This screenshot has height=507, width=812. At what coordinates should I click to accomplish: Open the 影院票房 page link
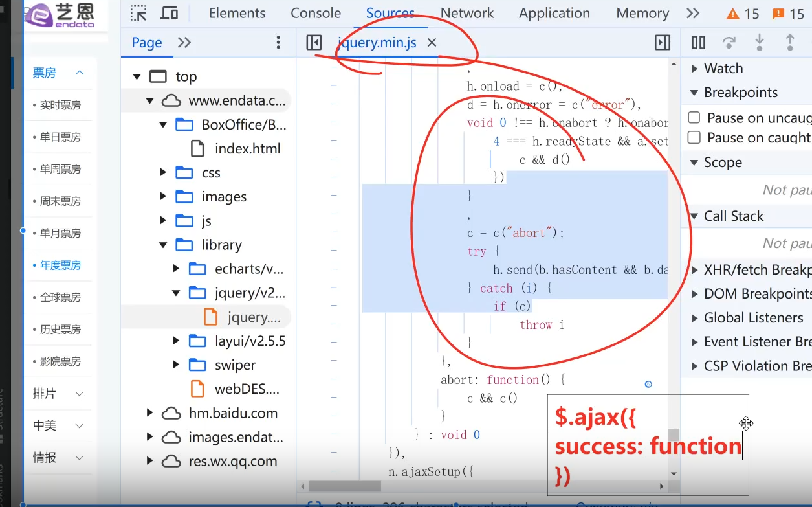(x=60, y=361)
